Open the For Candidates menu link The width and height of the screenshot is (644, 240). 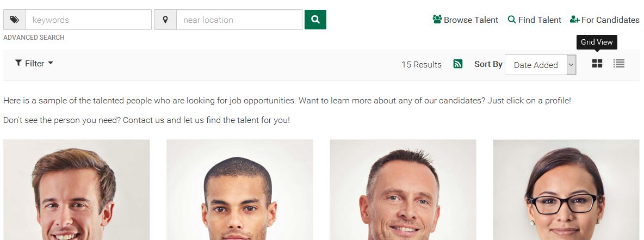pyautogui.click(x=605, y=20)
